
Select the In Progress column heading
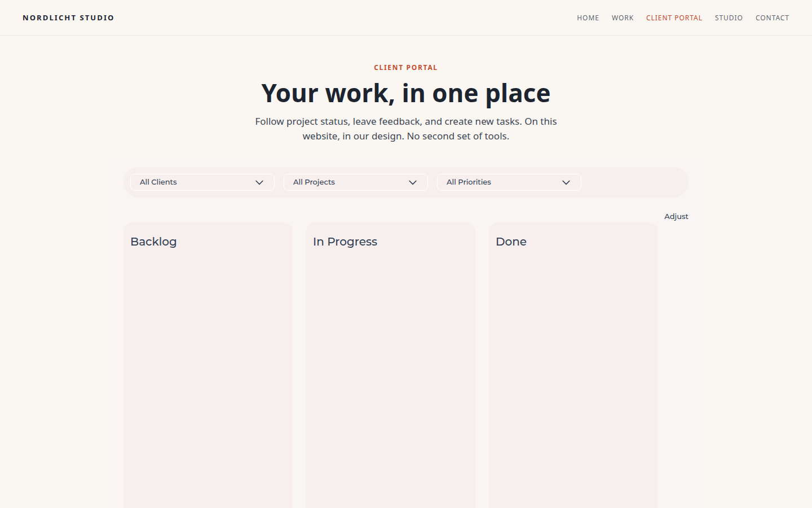(345, 242)
